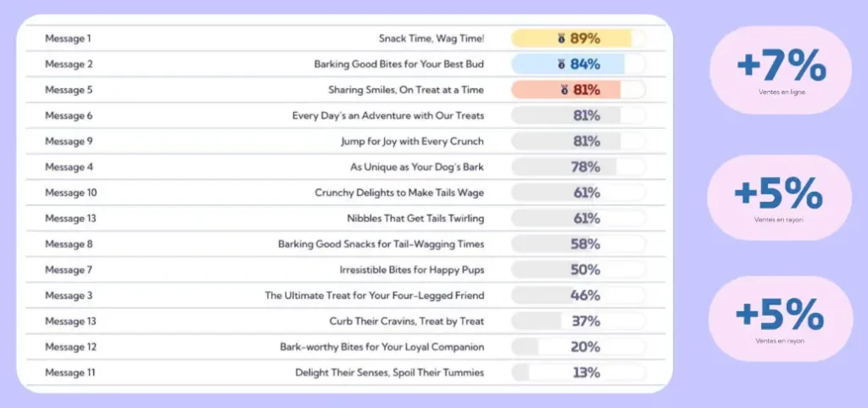Screen dimensions: 868x408
Task: Select the Message 2 row label
Action: click(68, 64)
